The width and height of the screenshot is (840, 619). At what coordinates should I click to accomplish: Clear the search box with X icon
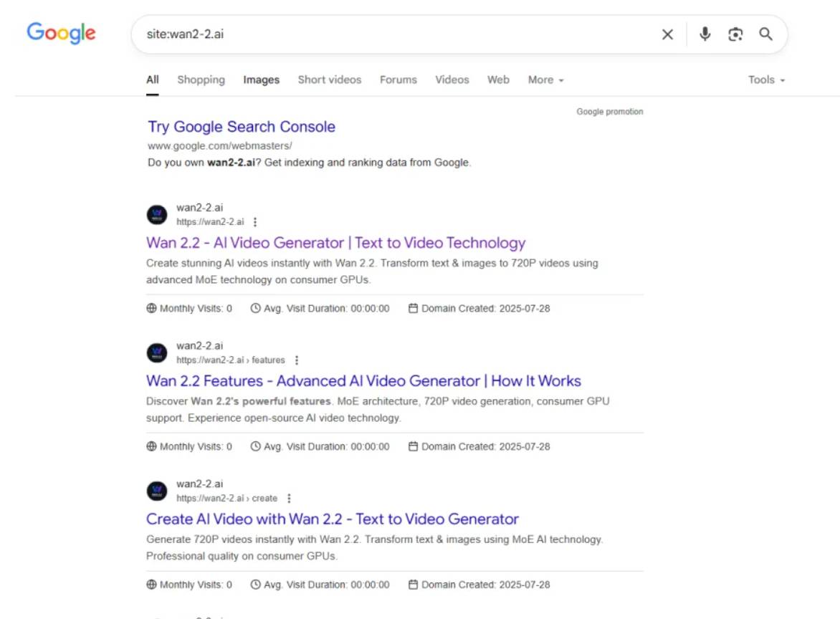667,34
